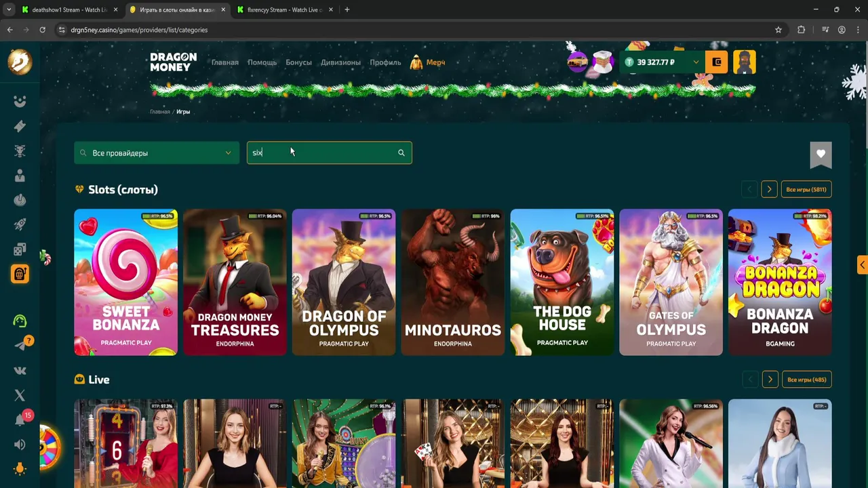Reload the browser page
Viewport: 868px width, 488px height.
click(42, 30)
